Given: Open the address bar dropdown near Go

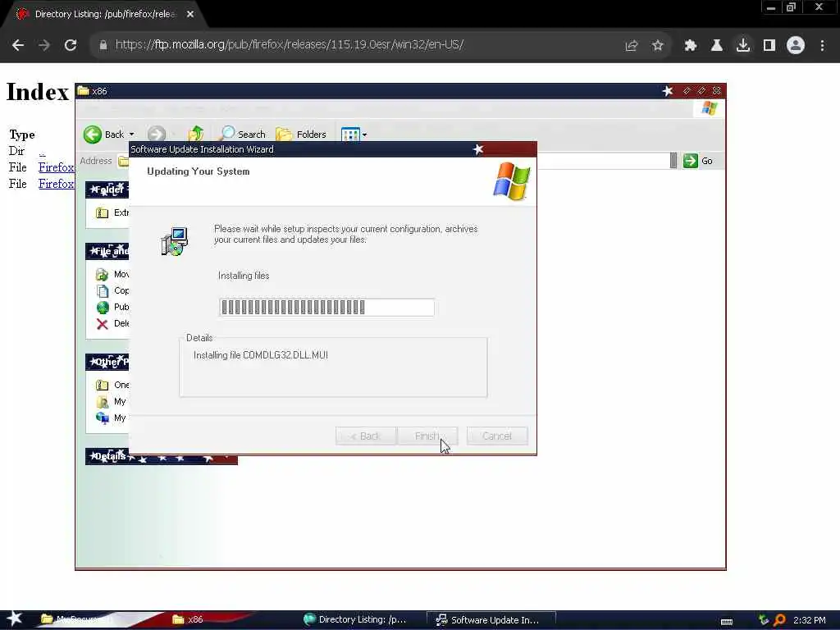Looking at the screenshot, I should pos(673,161).
